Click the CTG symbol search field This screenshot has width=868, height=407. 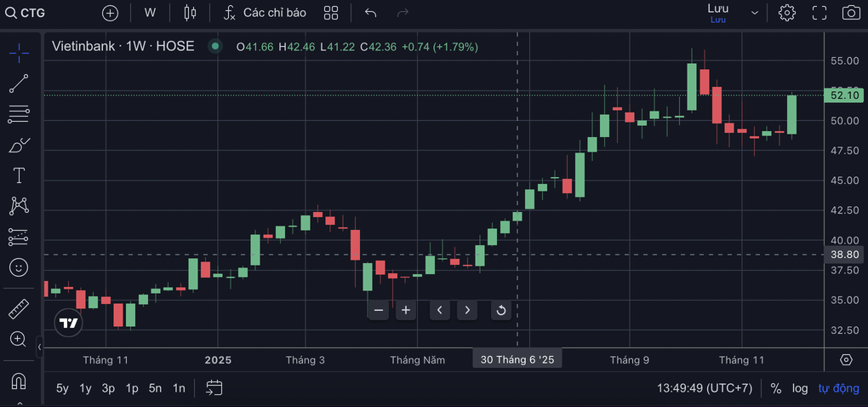34,13
